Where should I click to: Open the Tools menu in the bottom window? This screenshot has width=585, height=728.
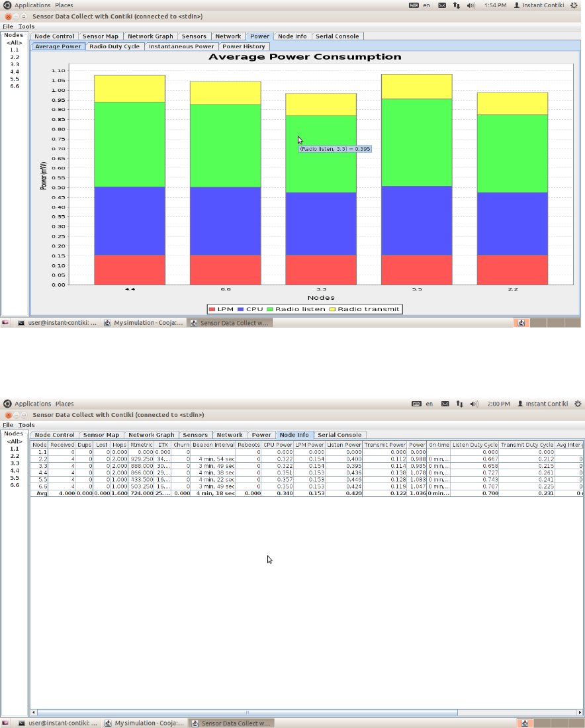click(x=26, y=425)
